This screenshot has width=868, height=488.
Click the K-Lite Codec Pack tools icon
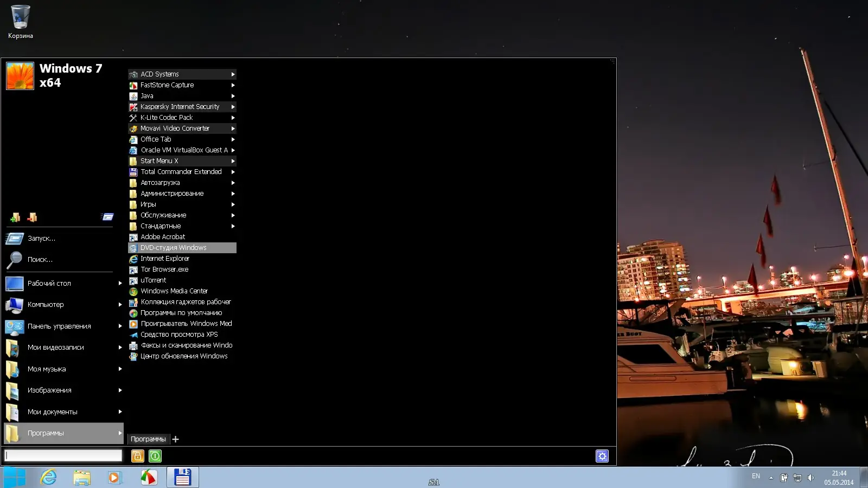[x=133, y=118]
